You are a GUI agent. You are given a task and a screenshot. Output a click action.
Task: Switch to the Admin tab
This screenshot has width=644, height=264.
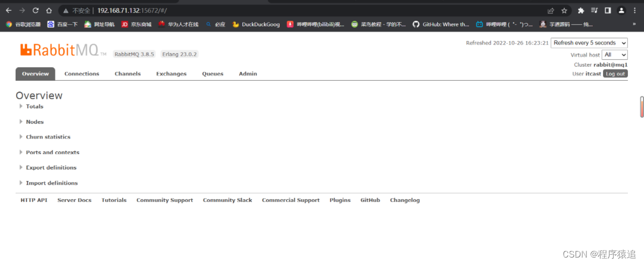(x=248, y=74)
